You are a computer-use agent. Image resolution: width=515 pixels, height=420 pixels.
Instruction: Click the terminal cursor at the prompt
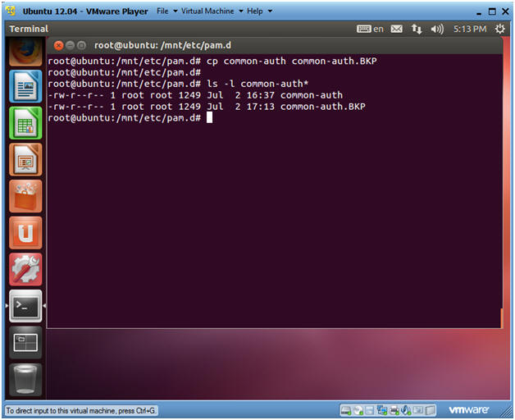click(209, 117)
